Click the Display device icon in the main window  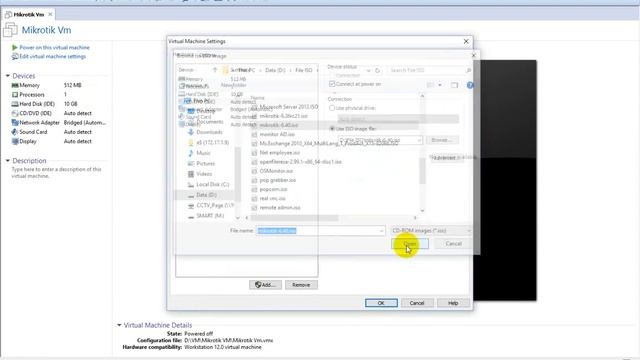(x=15, y=141)
